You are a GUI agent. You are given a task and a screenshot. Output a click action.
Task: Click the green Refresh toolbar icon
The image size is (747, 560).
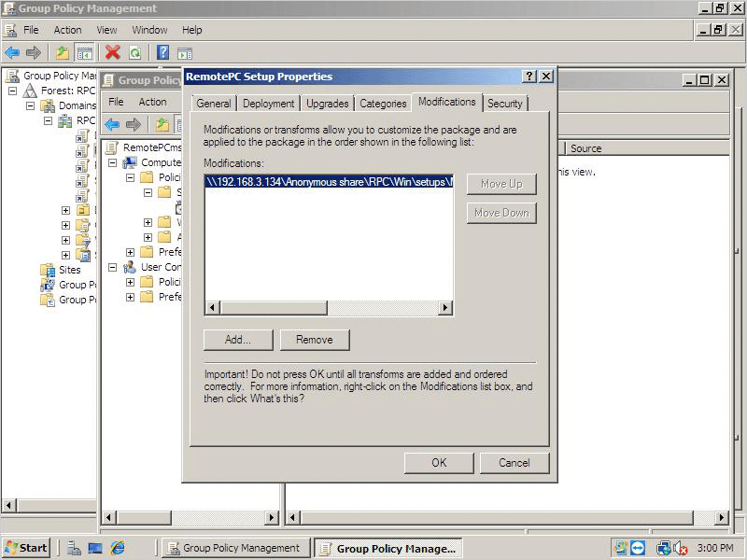pyautogui.click(x=135, y=53)
